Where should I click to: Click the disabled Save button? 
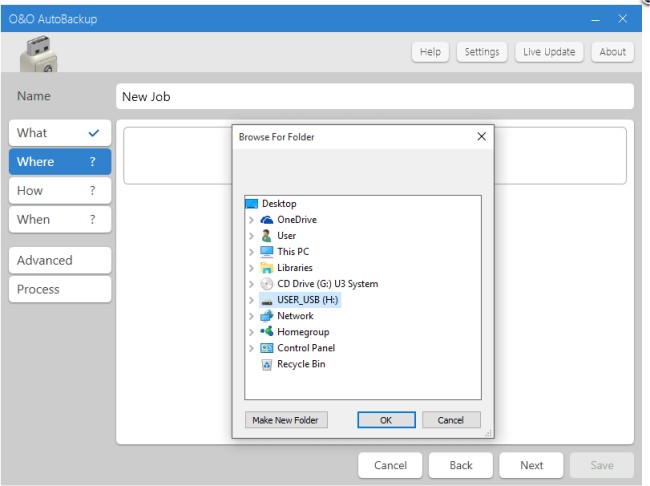[x=602, y=465]
